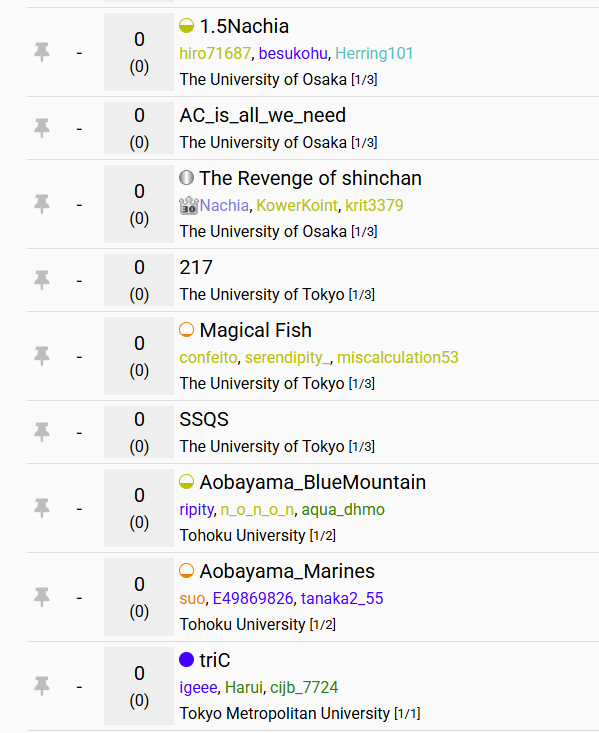Select team name SSQS

(x=204, y=419)
